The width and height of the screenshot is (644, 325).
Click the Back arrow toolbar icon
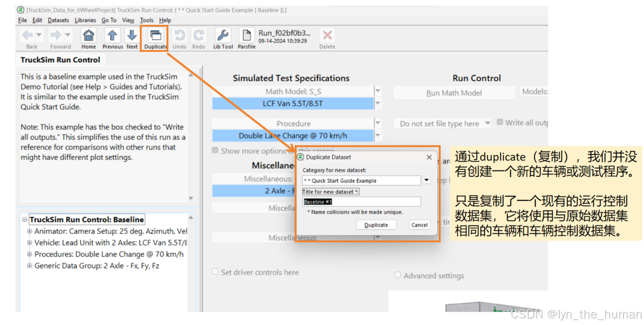(x=28, y=35)
